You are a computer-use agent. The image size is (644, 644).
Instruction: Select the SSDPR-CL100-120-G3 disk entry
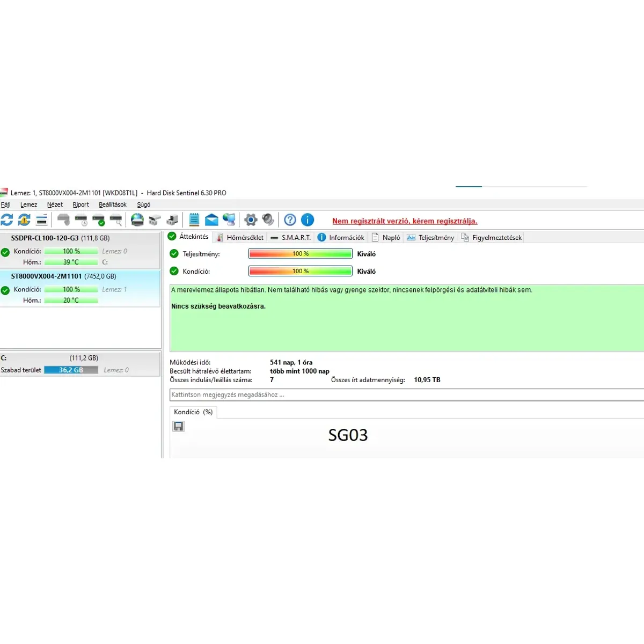(x=60, y=238)
